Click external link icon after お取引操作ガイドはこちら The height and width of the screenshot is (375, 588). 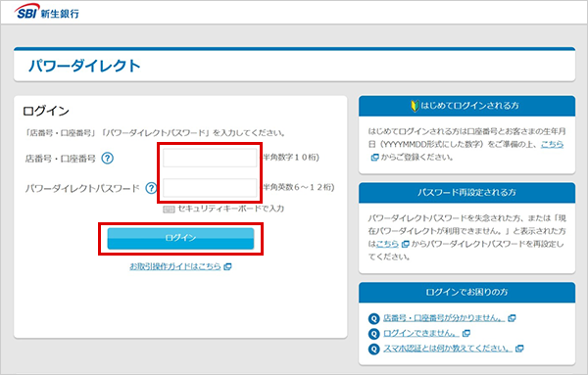tap(227, 266)
